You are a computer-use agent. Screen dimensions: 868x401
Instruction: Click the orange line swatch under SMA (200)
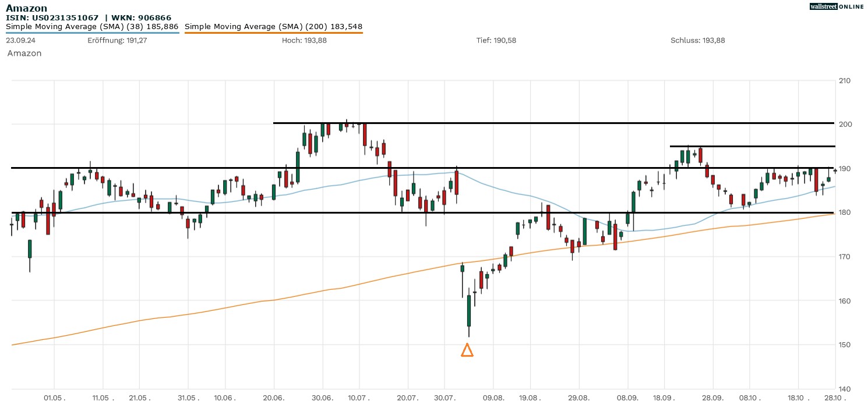pyautogui.click(x=273, y=33)
